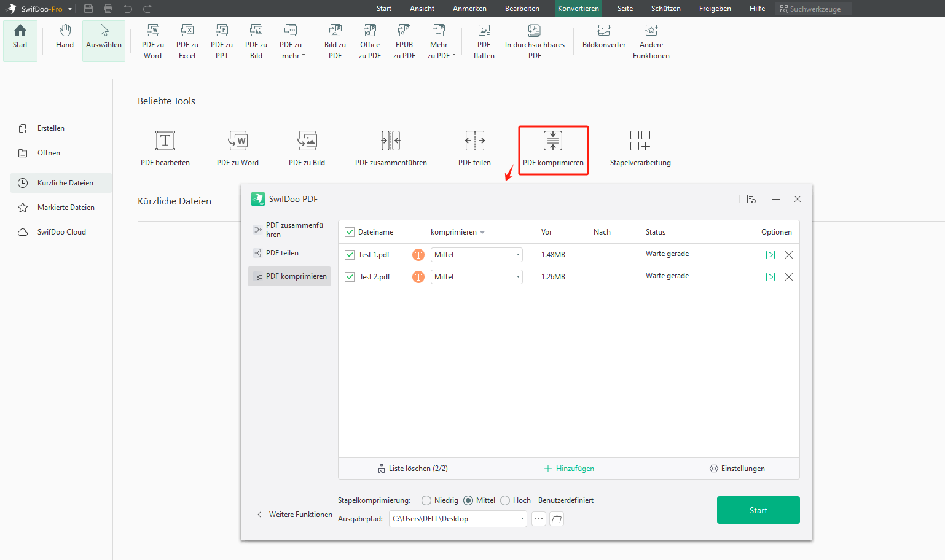
Task: Open the PDF zusammenführen popular tool
Action: pos(391,149)
